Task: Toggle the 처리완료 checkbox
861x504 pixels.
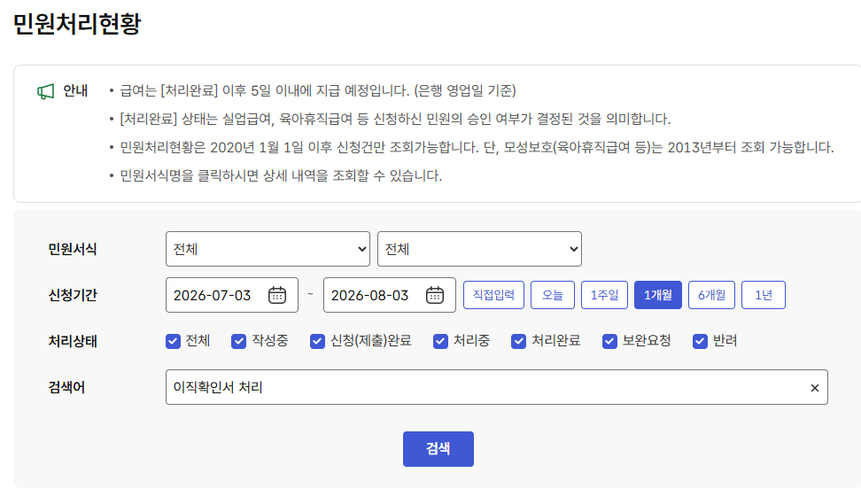Action: pyautogui.click(x=519, y=342)
